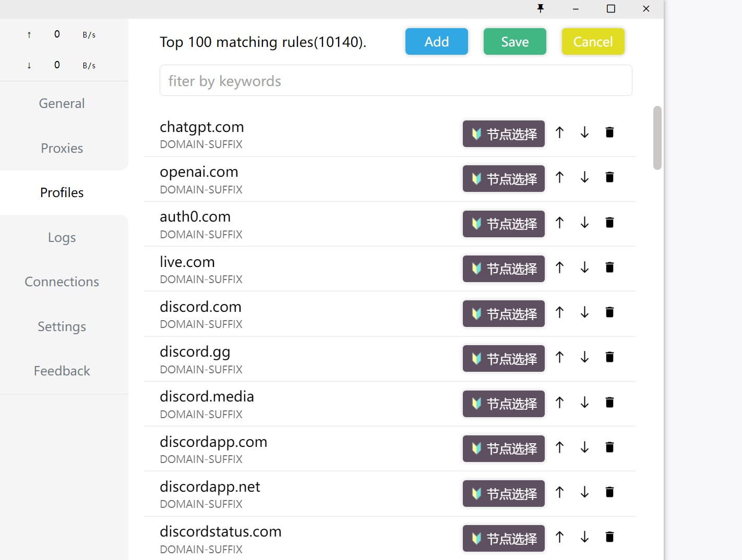Delete the live.com rule

(609, 267)
